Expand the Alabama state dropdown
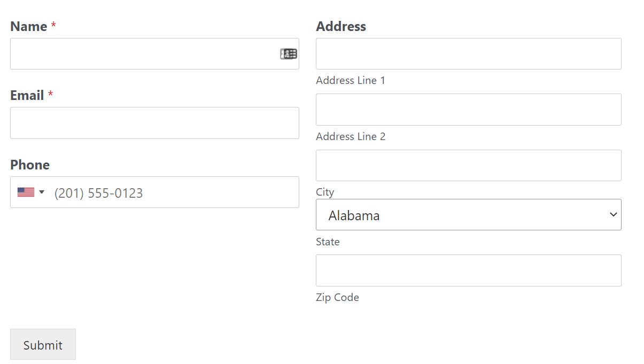The height and width of the screenshot is (364, 644). [468, 215]
